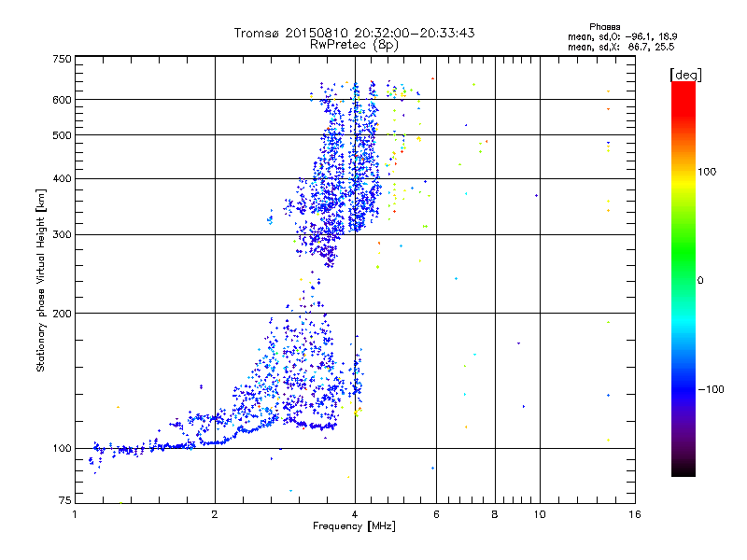Click the x-axis label "10"
This screenshot has width=747, height=560.
click(x=540, y=514)
